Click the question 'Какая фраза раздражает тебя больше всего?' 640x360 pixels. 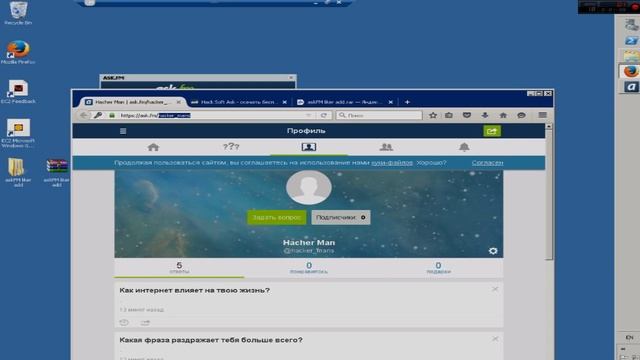[211, 340]
